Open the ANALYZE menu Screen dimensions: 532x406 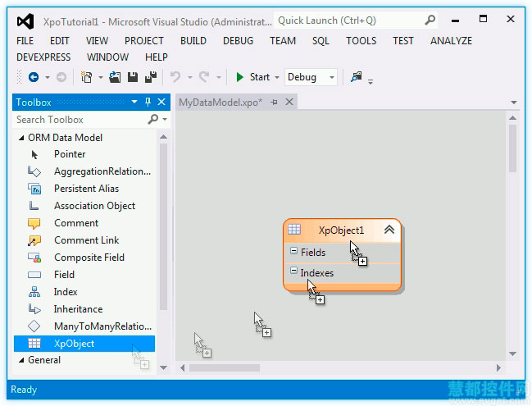pos(451,41)
